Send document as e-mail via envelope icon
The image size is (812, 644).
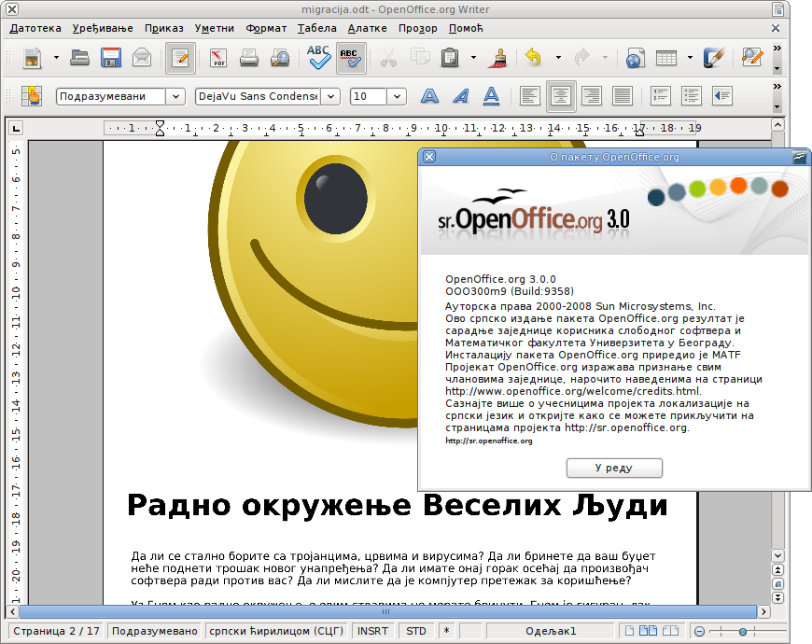[141, 58]
